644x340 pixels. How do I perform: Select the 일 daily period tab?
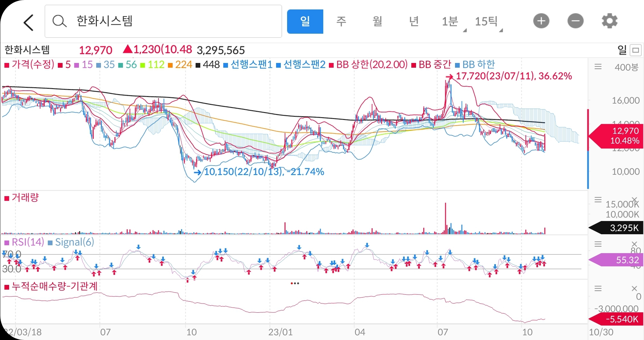pos(305,21)
